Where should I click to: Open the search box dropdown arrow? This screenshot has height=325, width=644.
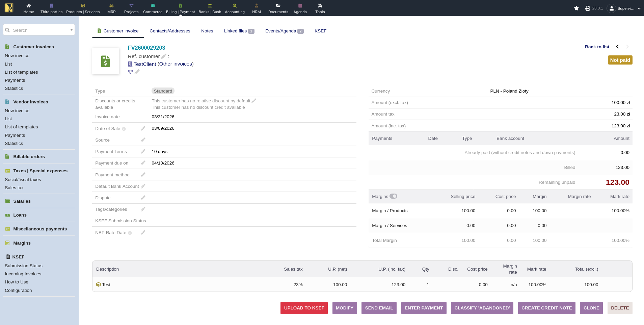click(x=71, y=30)
